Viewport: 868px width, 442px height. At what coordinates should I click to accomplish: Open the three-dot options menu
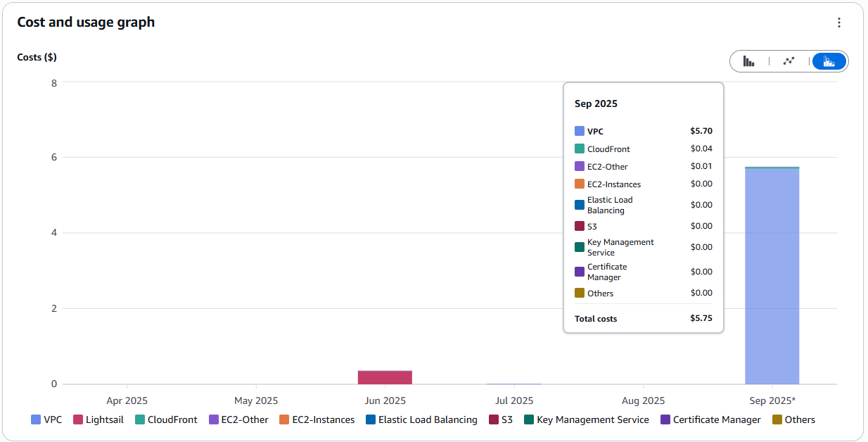point(838,23)
